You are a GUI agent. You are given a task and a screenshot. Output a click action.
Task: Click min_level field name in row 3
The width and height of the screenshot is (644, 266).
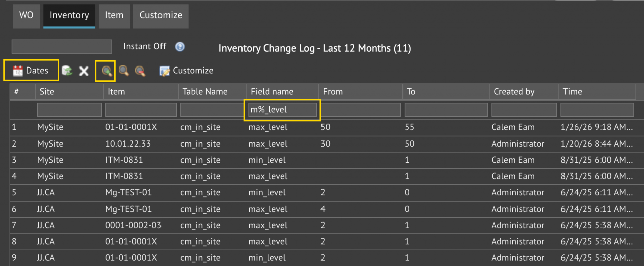tap(267, 160)
